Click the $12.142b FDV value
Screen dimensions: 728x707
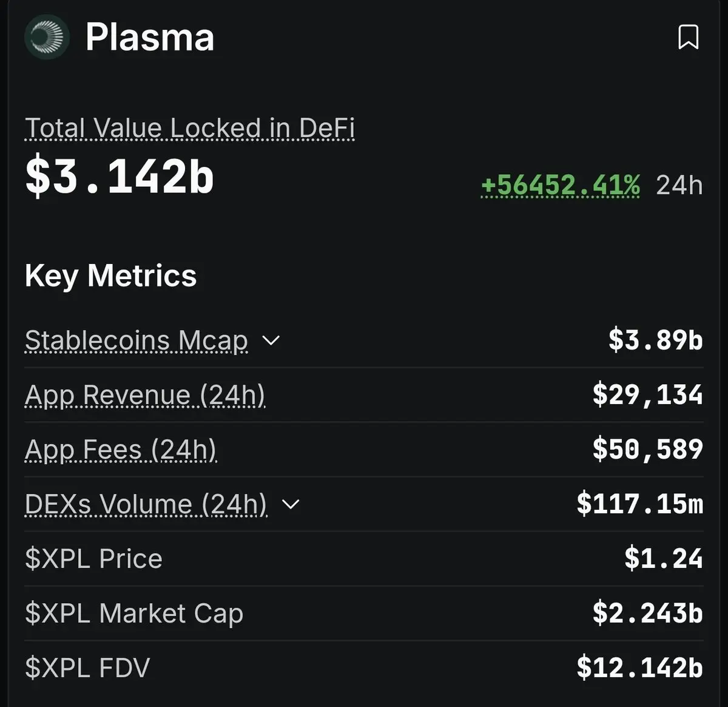coord(640,668)
